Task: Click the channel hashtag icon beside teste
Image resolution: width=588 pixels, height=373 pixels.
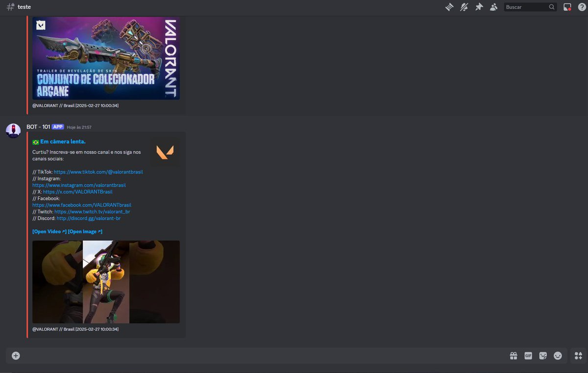Action: tap(10, 7)
